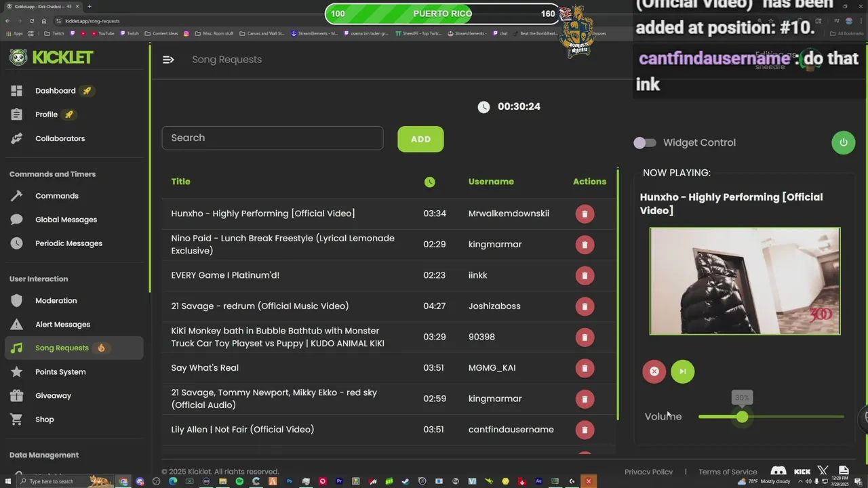The height and width of the screenshot is (488, 868).
Task: Click the address bar URL
Action: pyautogui.click(x=92, y=21)
